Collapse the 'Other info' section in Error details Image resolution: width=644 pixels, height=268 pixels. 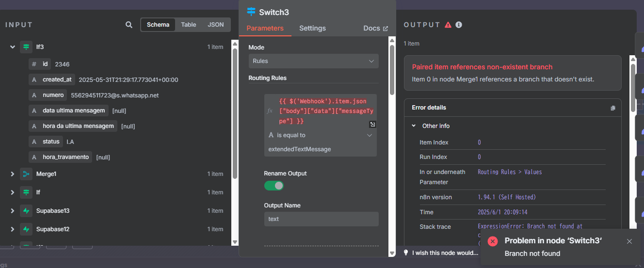(414, 126)
